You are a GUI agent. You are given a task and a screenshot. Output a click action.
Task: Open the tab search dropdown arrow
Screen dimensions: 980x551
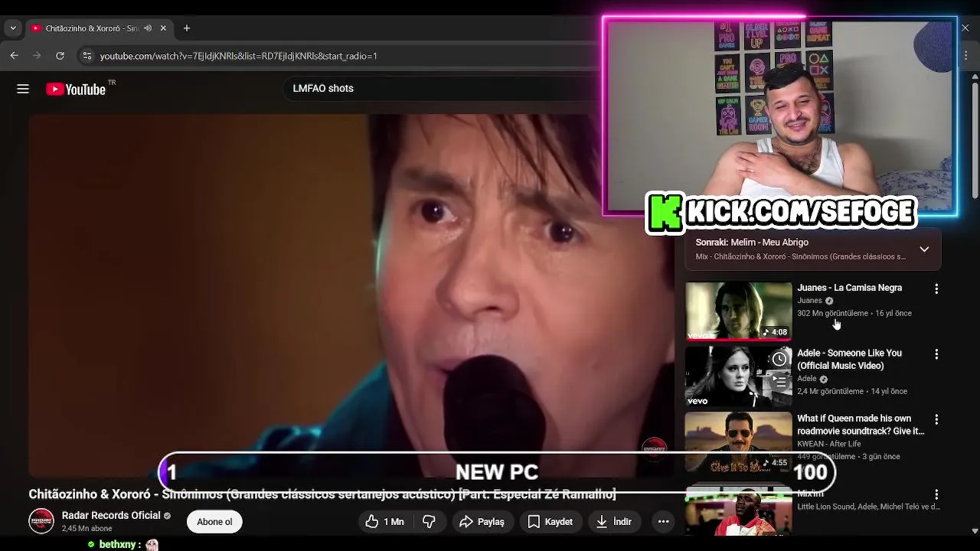12,28
